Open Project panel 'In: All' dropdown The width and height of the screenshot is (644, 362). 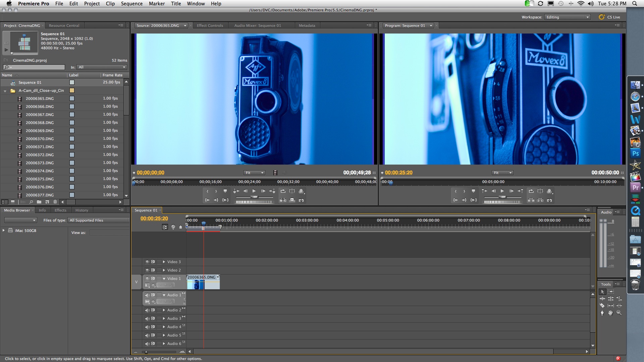(102, 67)
